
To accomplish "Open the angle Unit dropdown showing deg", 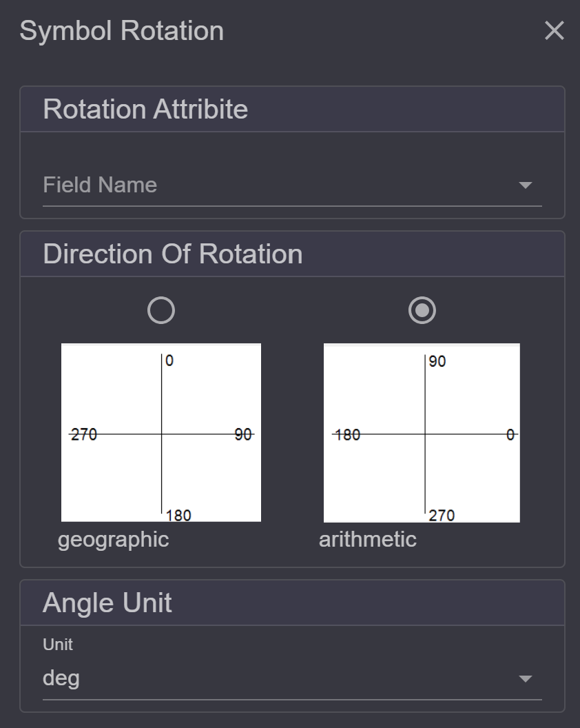I will point(292,678).
